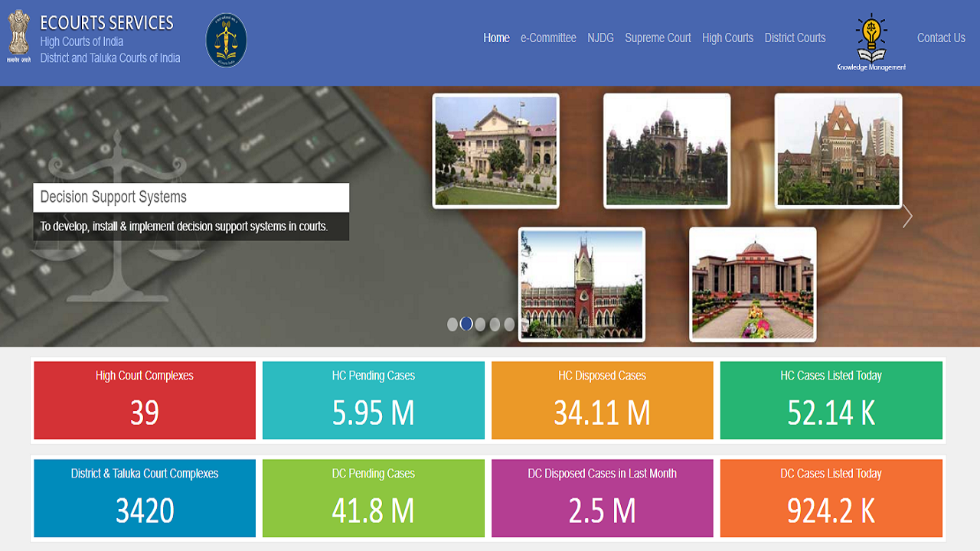This screenshot has width=980, height=551.
Task: Click the Home navigation link
Action: coord(496,37)
